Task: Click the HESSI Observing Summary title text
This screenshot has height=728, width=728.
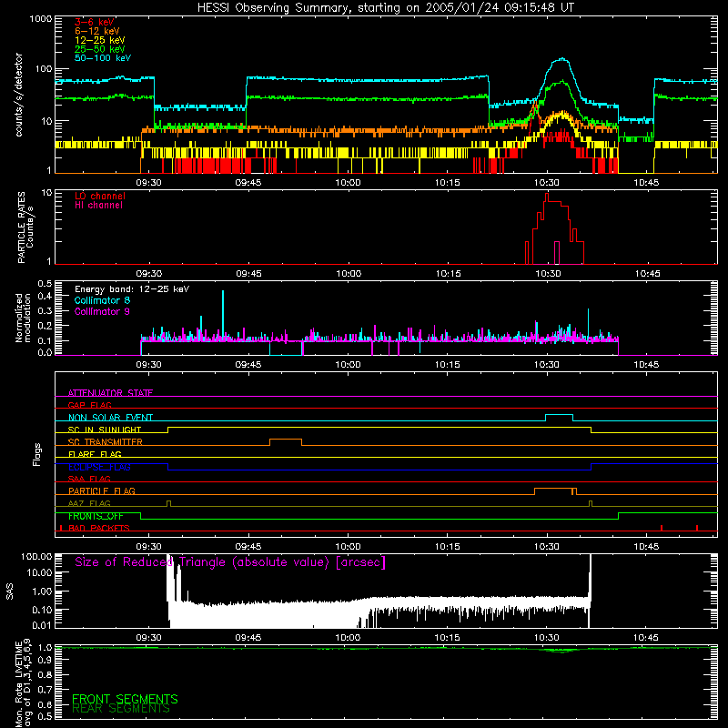Action: point(386,8)
